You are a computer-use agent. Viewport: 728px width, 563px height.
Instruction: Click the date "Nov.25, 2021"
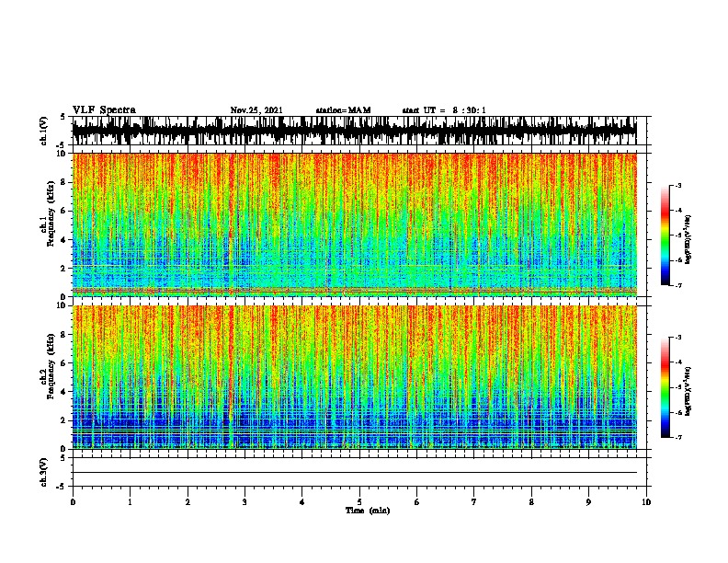click(x=256, y=110)
